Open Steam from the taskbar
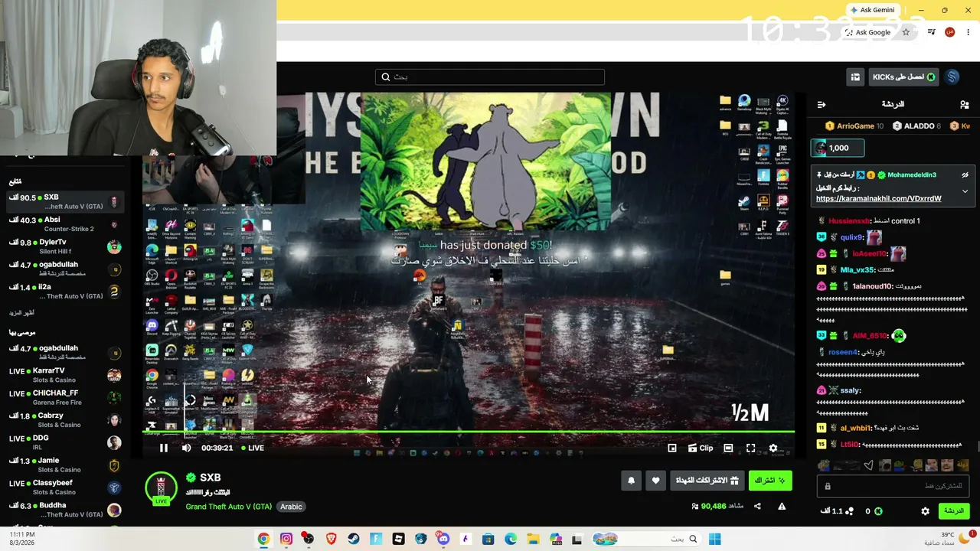Viewport: 980px width, 551px height. point(354,539)
